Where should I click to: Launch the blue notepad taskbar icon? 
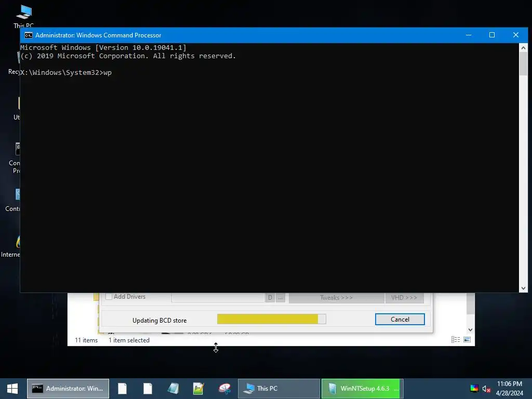pyautogui.click(x=173, y=389)
